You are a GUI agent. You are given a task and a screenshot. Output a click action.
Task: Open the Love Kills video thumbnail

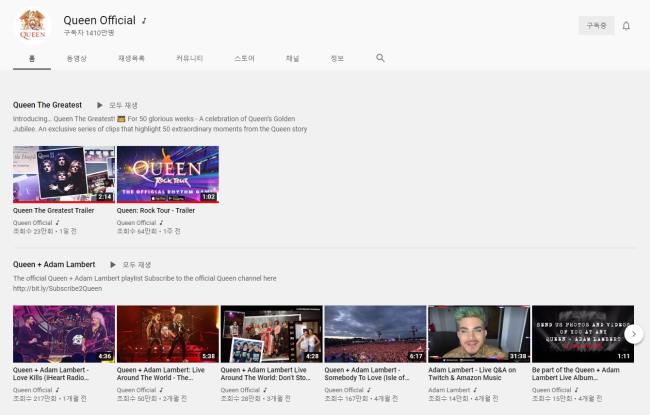coord(63,333)
